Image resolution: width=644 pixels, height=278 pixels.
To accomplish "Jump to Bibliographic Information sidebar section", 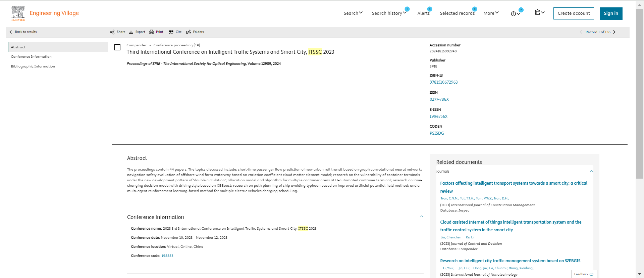I will click(x=33, y=66).
